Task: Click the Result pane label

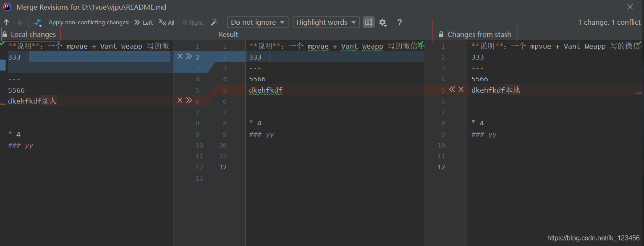Action: [228, 34]
